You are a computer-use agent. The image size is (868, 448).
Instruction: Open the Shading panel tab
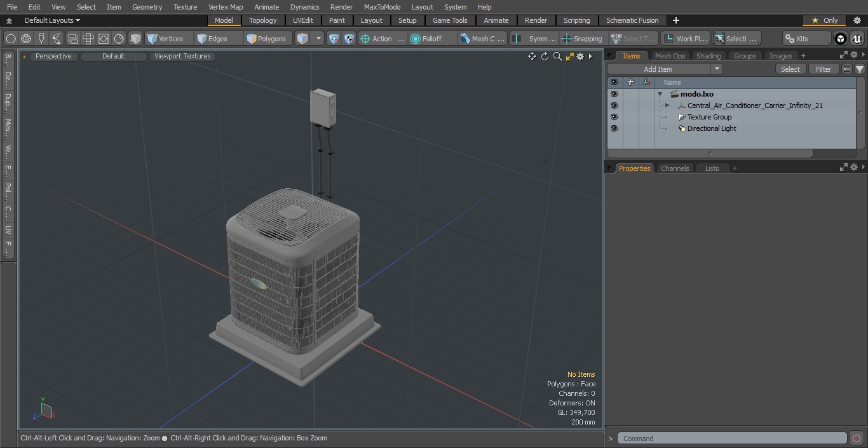pyautogui.click(x=708, y=56)
